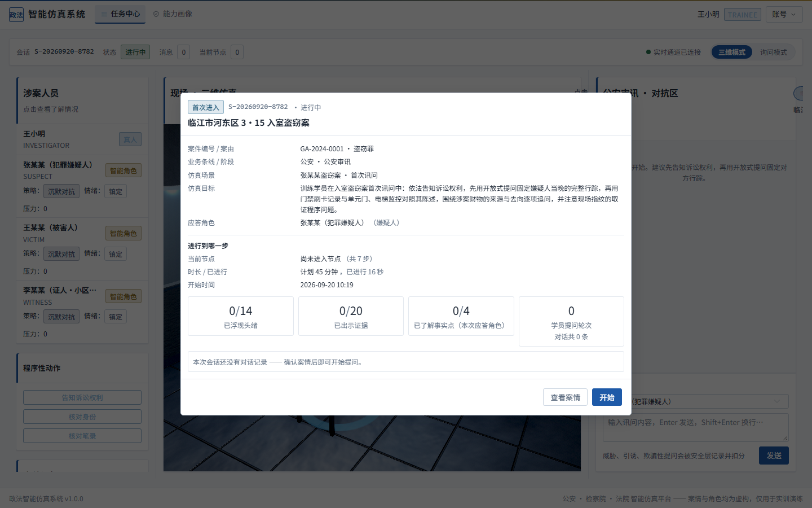The width and height of the screenshot is (812, 508).
Task: Select the 0/20 已出示证据 card
Action: [x=351, y=316]
